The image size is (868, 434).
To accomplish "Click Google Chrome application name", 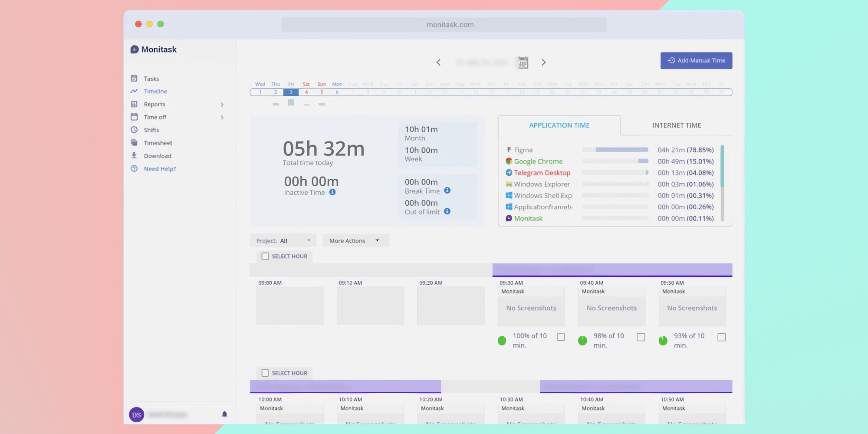I will [538, 161].
